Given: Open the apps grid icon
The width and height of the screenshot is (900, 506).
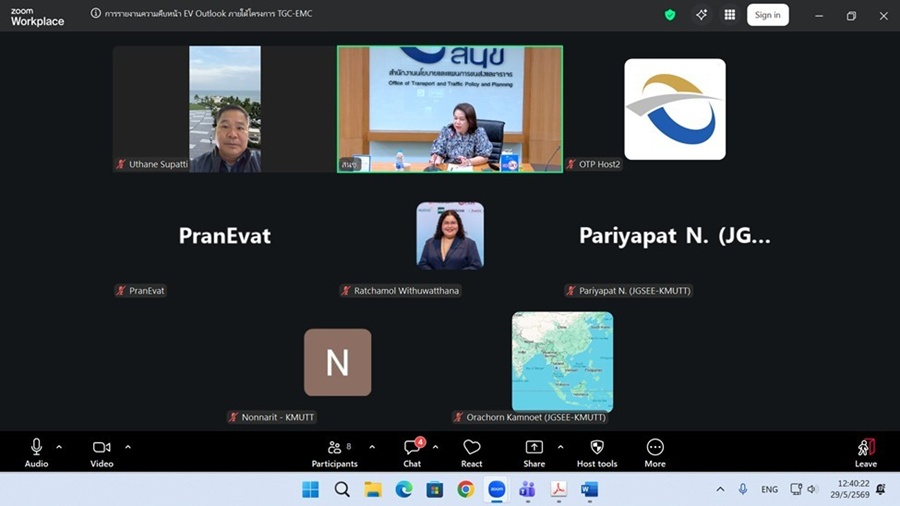Looking at the screenshot, I should [x=730, y=15].
